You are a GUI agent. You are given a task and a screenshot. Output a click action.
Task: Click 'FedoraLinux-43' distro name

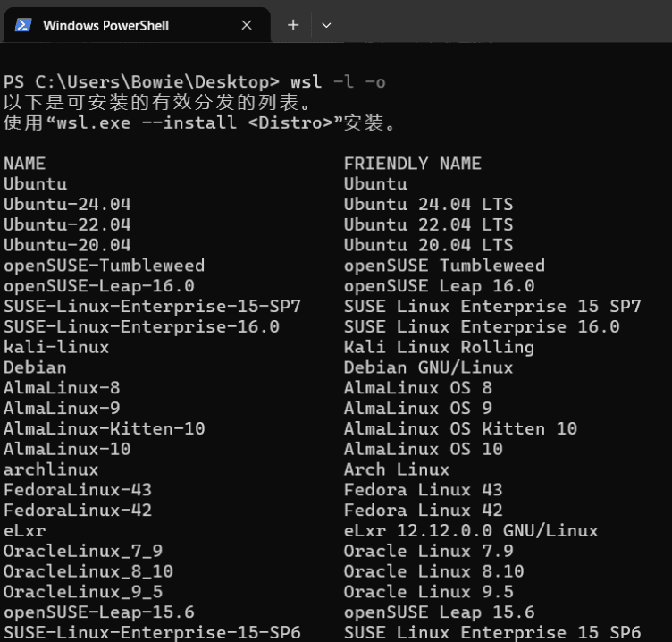click(x=78, y=490)
